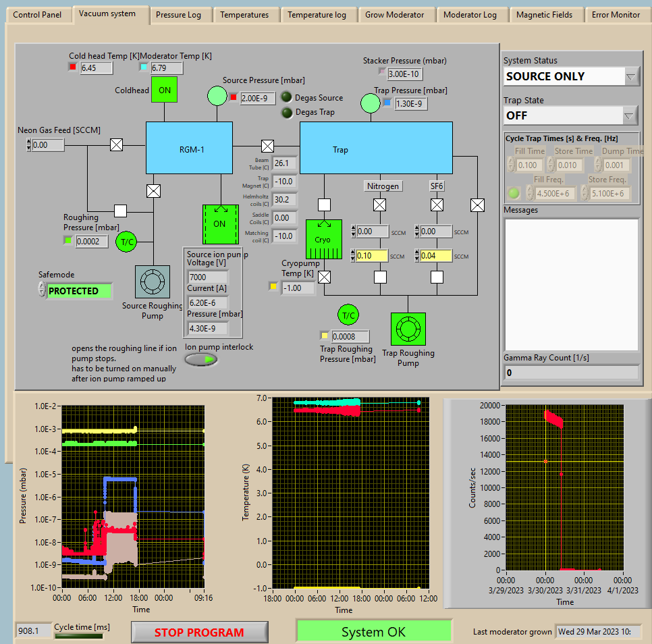The height and width of the screenshot is (644, 652).
Task: Click the Neon Gas Feed valve icon
Action: click(x=116, y=144)
